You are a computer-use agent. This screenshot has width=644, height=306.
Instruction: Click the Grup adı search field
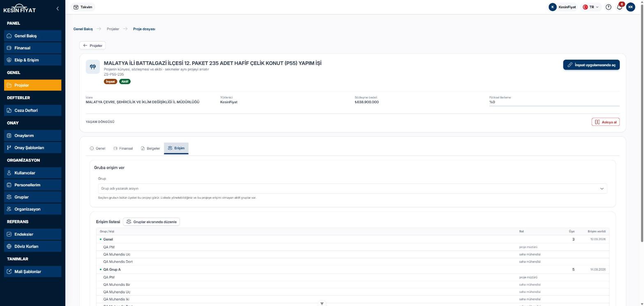(352, 189)
